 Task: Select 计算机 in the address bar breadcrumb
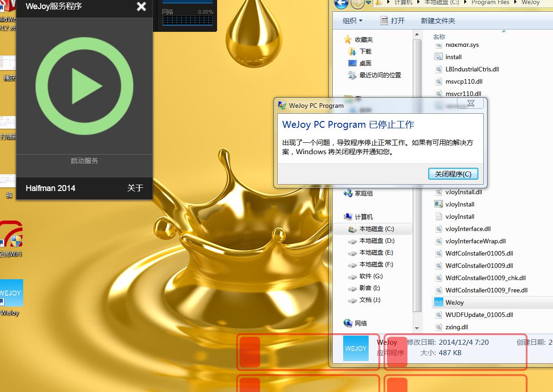pyautogui.click(x=404, y=2)
